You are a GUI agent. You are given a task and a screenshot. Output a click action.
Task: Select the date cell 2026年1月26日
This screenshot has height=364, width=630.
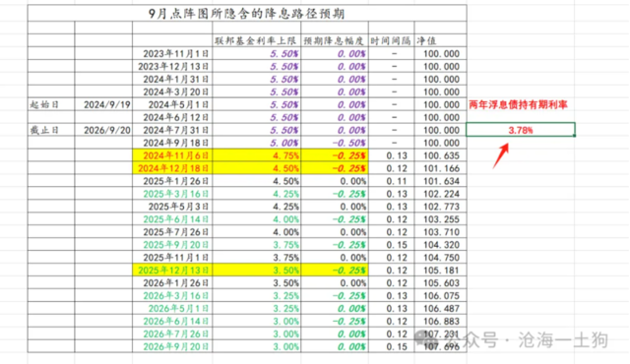click(x=172, y=283)
